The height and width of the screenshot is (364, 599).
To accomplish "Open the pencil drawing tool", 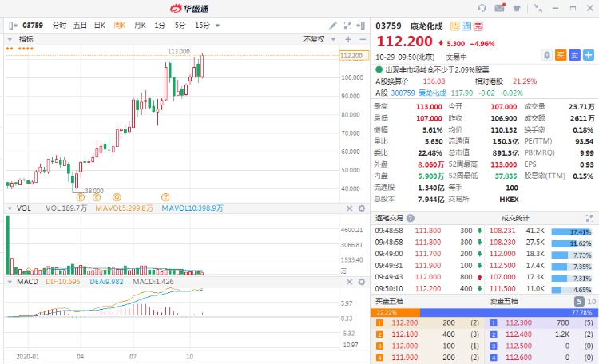I will click(x=333, y=26).
